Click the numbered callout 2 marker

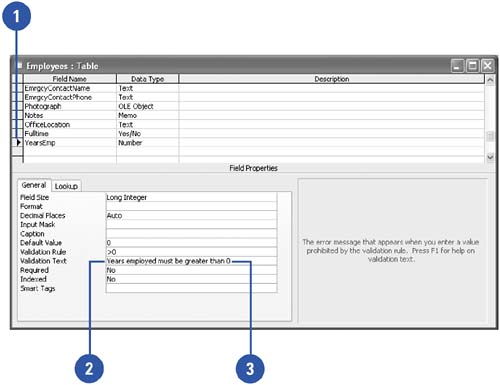point(89,369)
